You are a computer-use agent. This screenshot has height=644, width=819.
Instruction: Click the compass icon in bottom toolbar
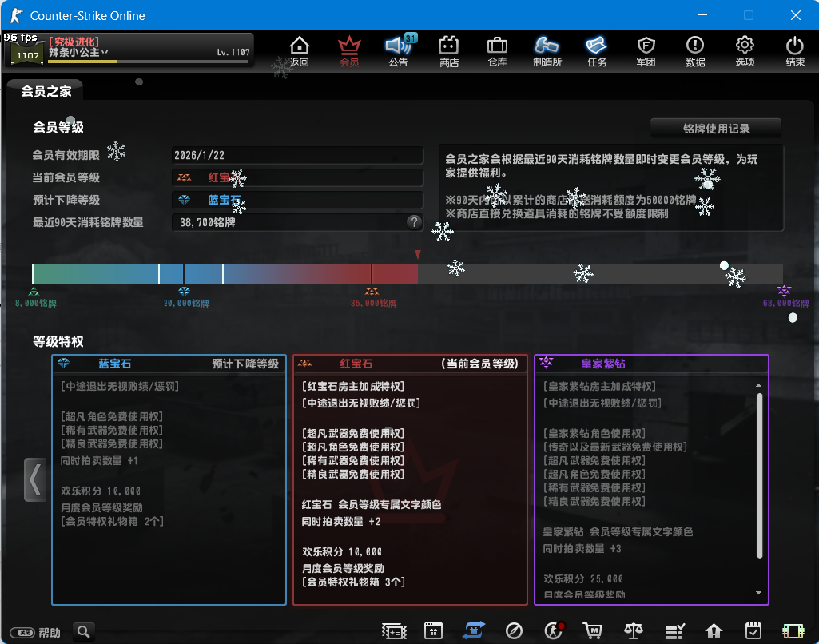(515, 630)
